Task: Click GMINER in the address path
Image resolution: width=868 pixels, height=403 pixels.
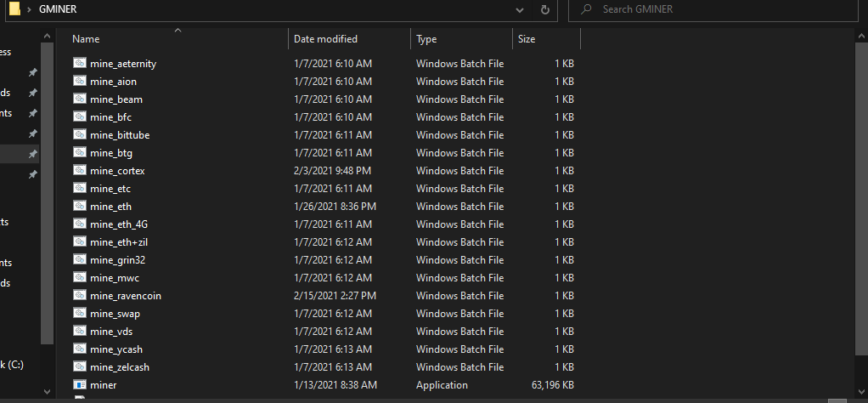Action: (58, 9)
